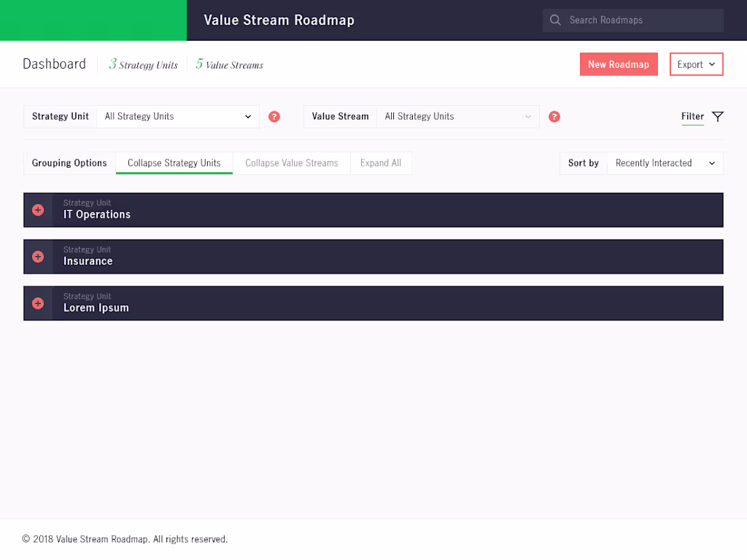This screenshot has width=747, height=560.
Task: Select the Expand All tab
Action: point(381,163)
